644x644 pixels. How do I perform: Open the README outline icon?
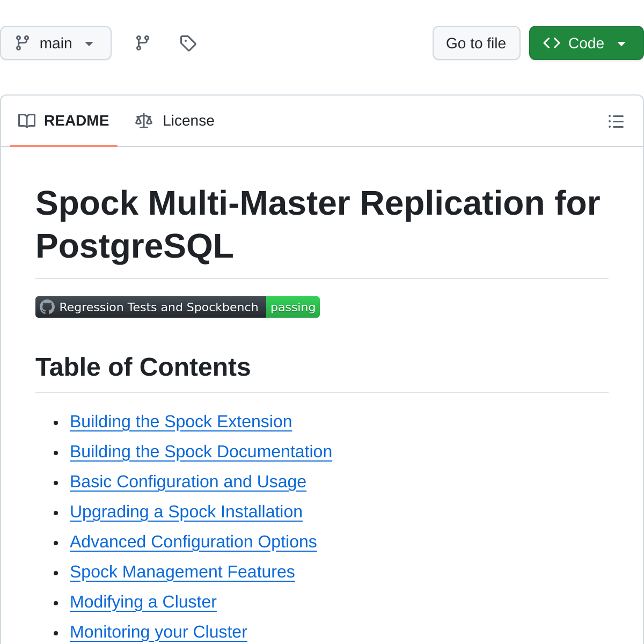coord(616,121)
